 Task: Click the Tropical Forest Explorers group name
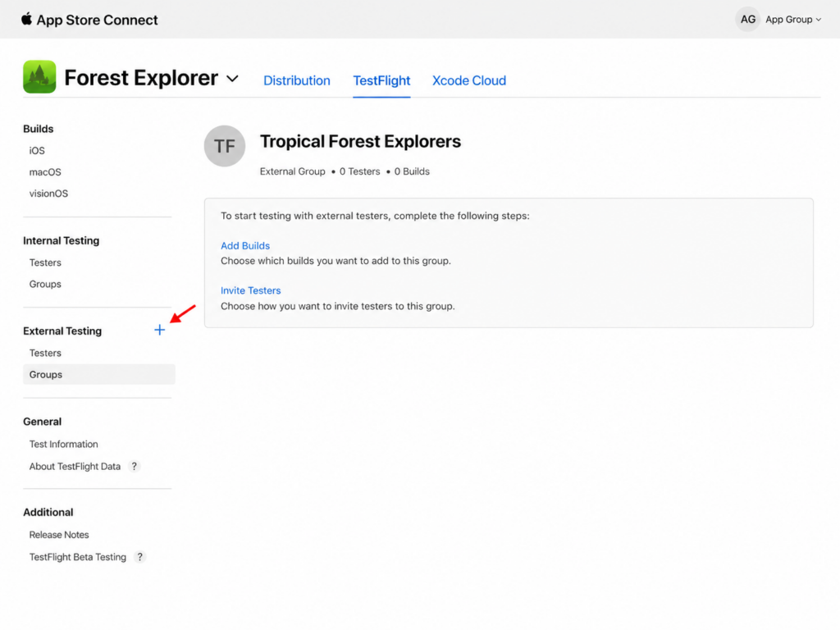pyautogui.click(x=360, y=141)
